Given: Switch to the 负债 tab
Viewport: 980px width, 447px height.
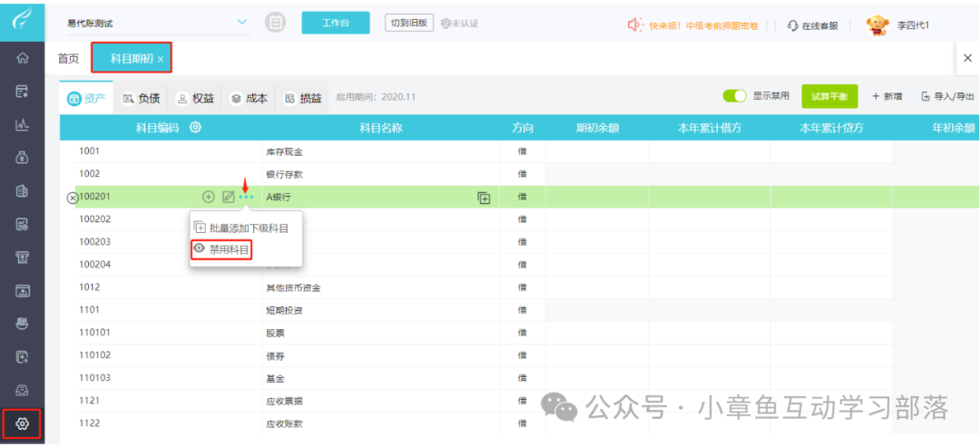Looking at the screenshot, I should 141,98.
